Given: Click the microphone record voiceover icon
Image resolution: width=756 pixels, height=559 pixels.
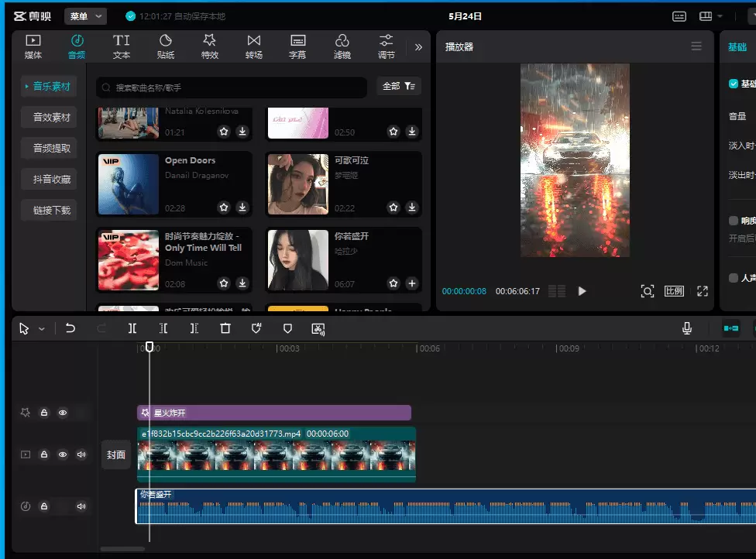Looking at the screenshot, I should (x=686, y=328).
